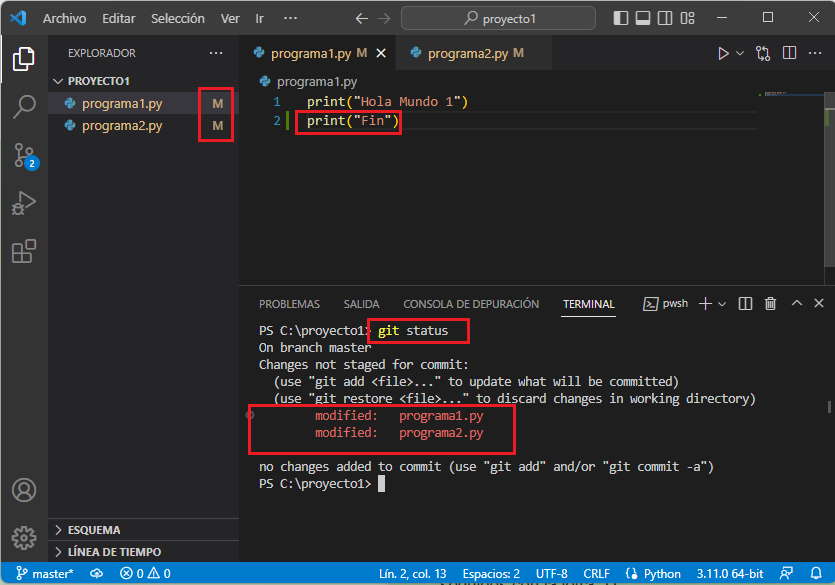This screenshot has height=585, width=835.
Task: Change indentation via Espacios: 2
Action: point(490,574)
